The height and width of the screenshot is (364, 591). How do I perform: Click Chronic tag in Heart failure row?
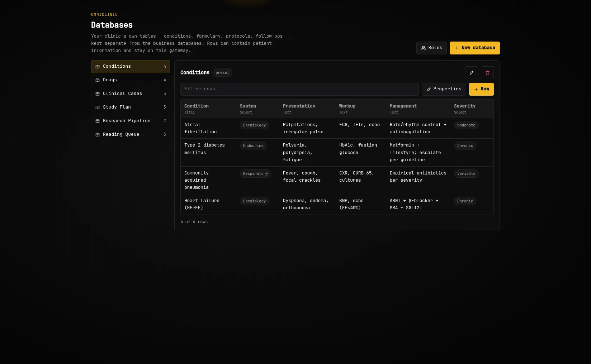point(465,201)
